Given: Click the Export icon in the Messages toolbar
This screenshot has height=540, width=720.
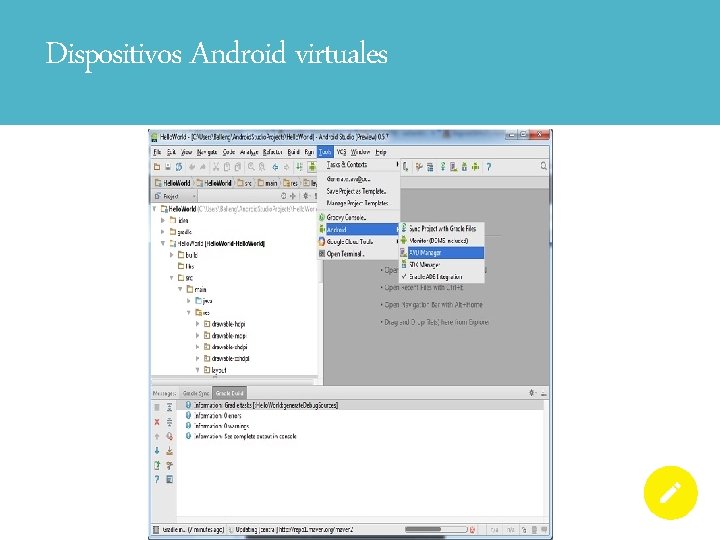Looking at the screenshot, I should point(157,466).
